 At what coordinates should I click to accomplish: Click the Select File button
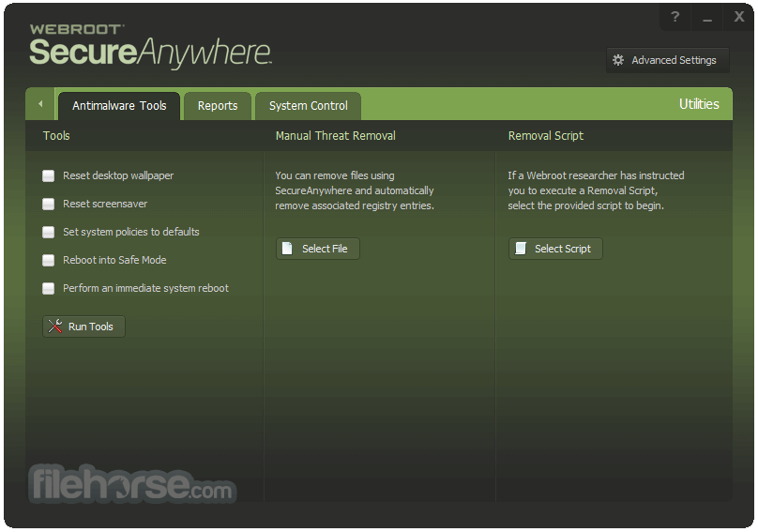318,249
